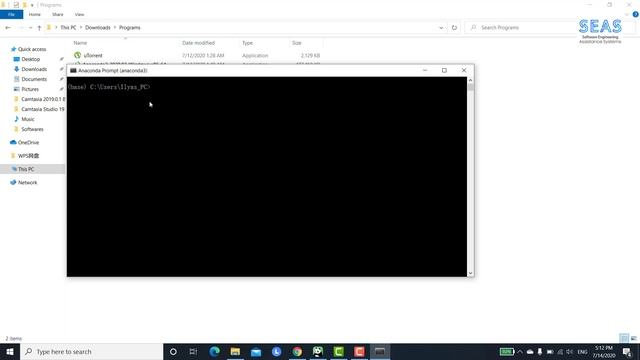Switch ENG input language indicator

pyautogui.click(x=582, y=352)
